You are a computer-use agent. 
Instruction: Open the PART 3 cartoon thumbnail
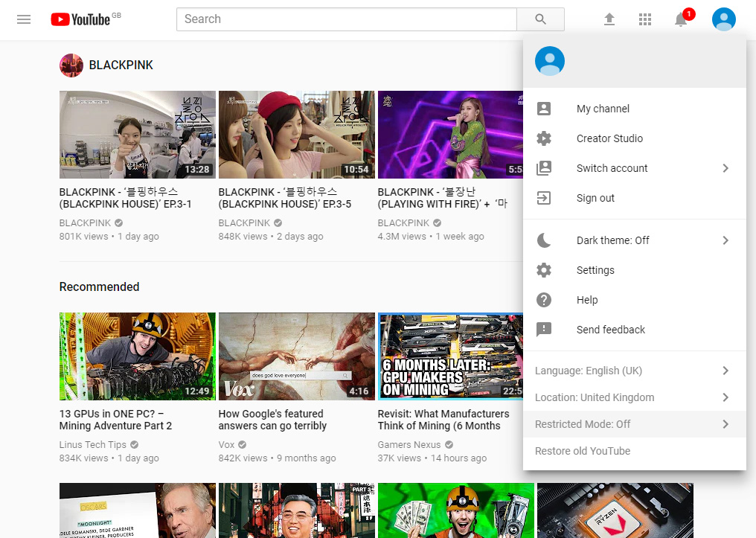(296, 510)
